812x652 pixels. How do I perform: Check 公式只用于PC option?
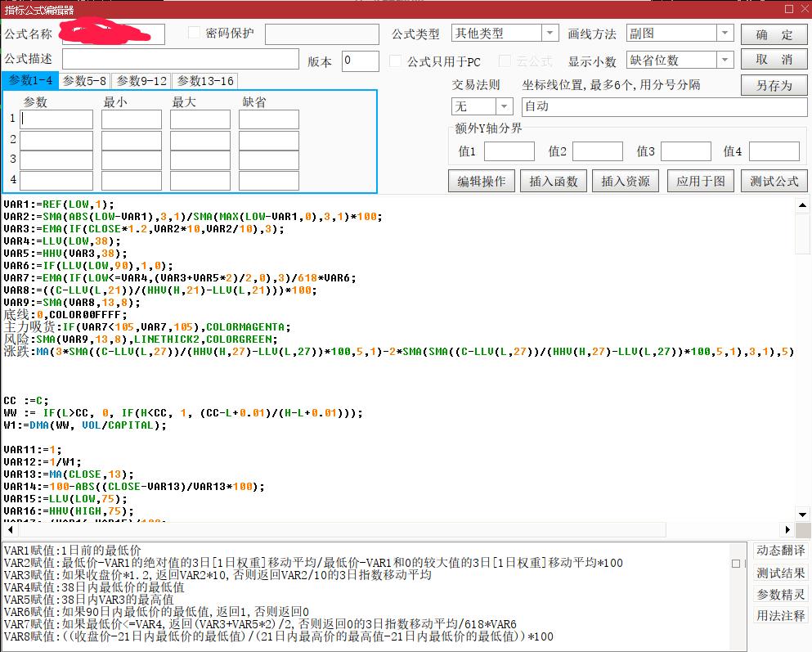395,61
